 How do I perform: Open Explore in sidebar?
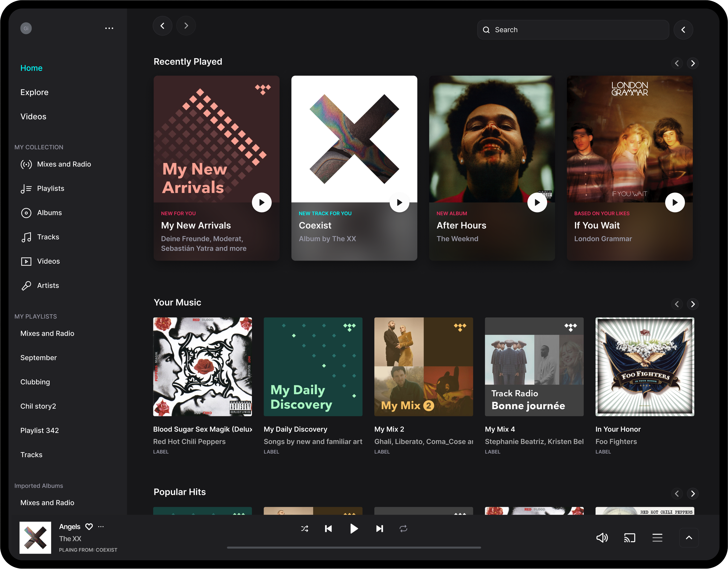tap(34, 92)
